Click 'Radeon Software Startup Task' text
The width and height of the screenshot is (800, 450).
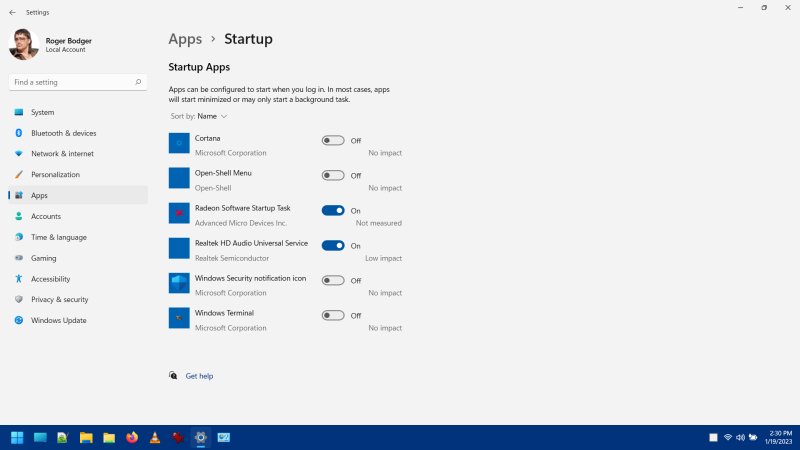pos(243,208)
